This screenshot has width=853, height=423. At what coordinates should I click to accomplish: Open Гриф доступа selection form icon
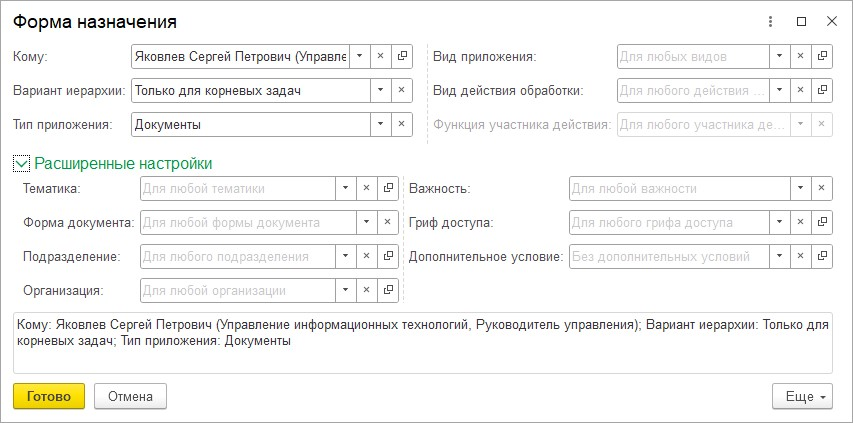click(821, 222)
